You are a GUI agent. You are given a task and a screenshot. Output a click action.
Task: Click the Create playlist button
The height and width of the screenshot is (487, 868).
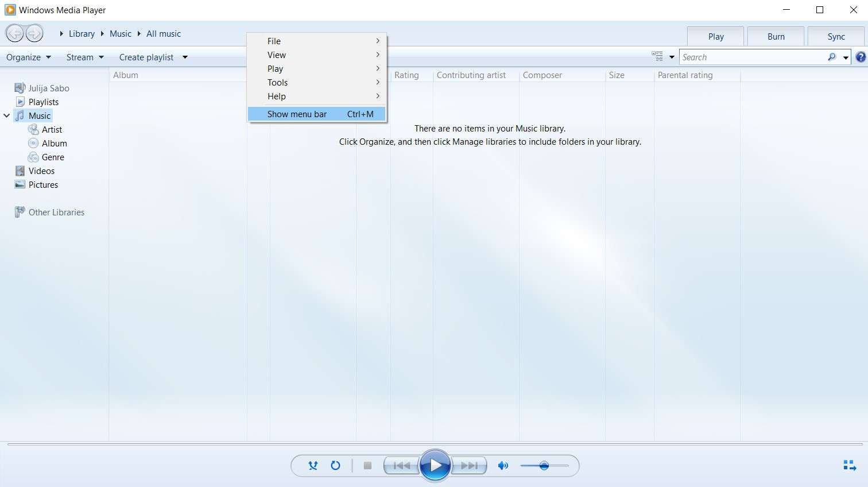[x=146, y=57]
